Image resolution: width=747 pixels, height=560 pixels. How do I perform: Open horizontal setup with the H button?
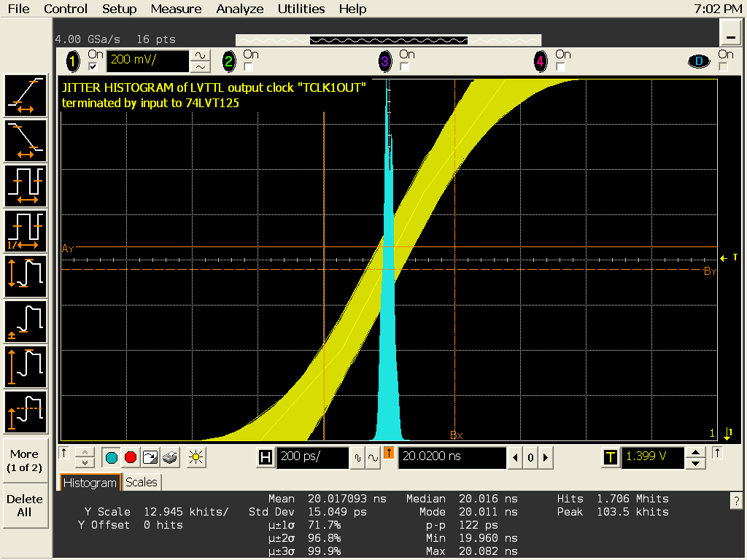pos(266,458)
